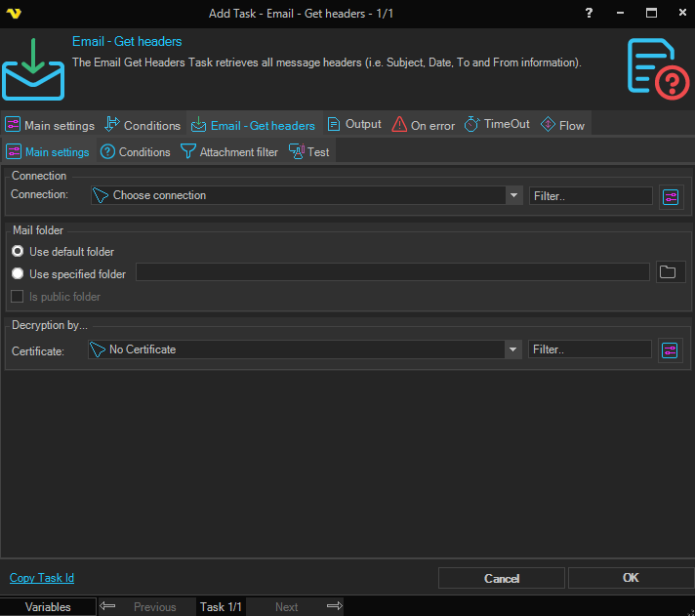Open the Variables panel button

coord(48,606)
